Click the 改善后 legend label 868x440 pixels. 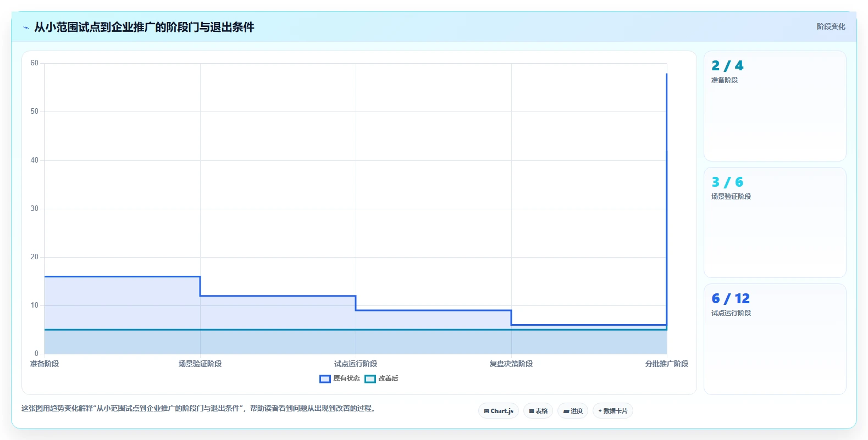[388, 378]
